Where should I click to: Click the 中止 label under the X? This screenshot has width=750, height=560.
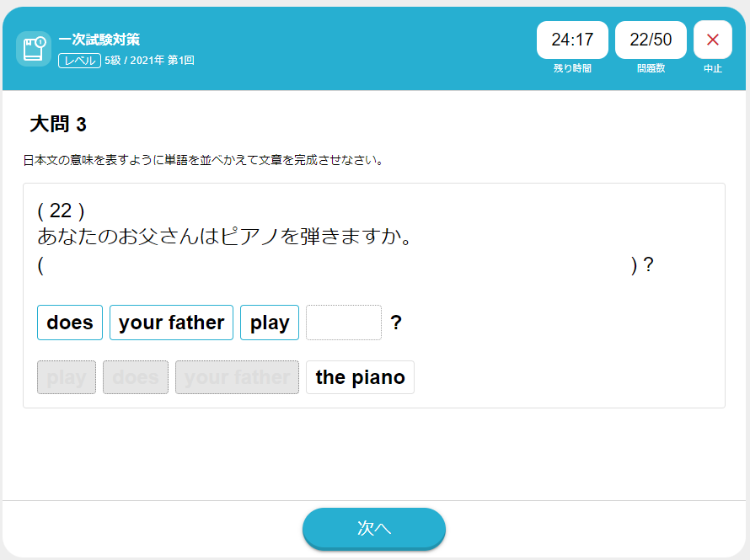coord(713,68)
